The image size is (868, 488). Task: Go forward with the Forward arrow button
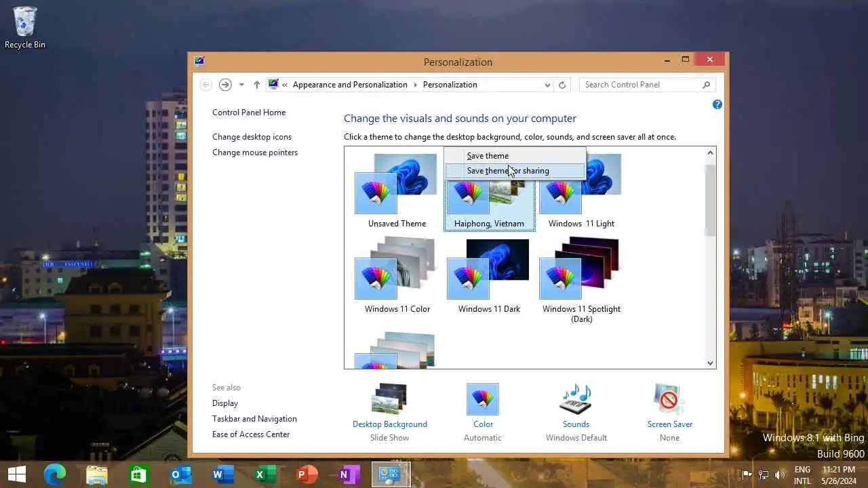pyautogui.click(x=225, y=85)
